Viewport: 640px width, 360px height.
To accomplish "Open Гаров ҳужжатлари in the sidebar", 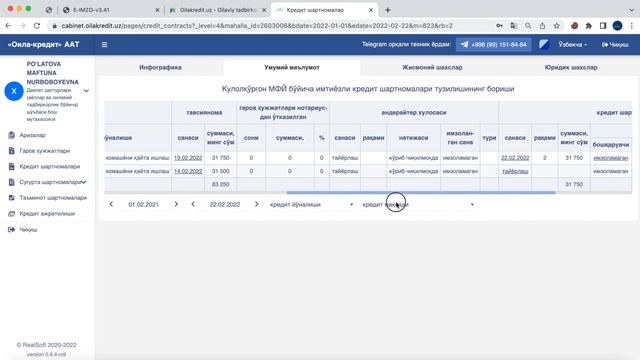I will [44, 151].
